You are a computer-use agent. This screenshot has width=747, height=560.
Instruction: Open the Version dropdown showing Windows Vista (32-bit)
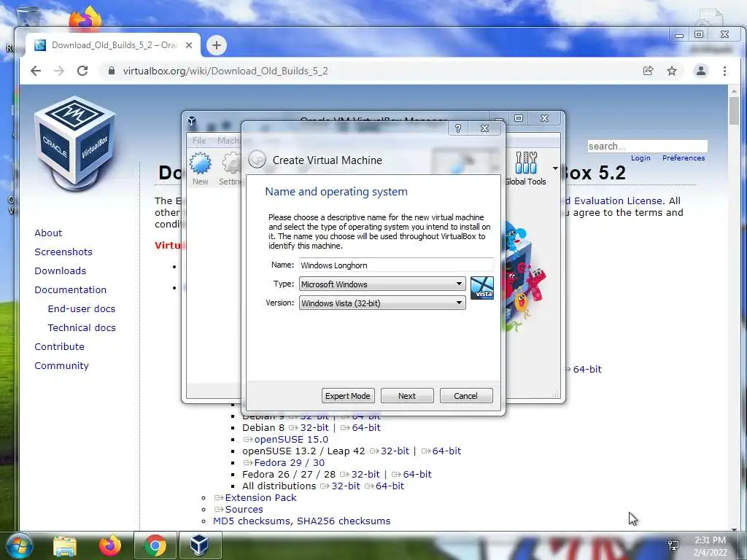click(x=382, y=303)
